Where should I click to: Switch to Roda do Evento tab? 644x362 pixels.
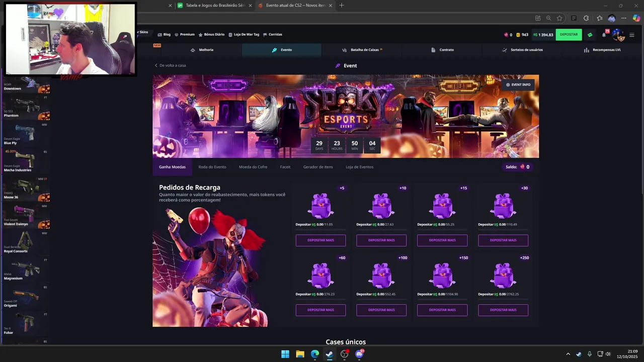click(x=212, y=167)
